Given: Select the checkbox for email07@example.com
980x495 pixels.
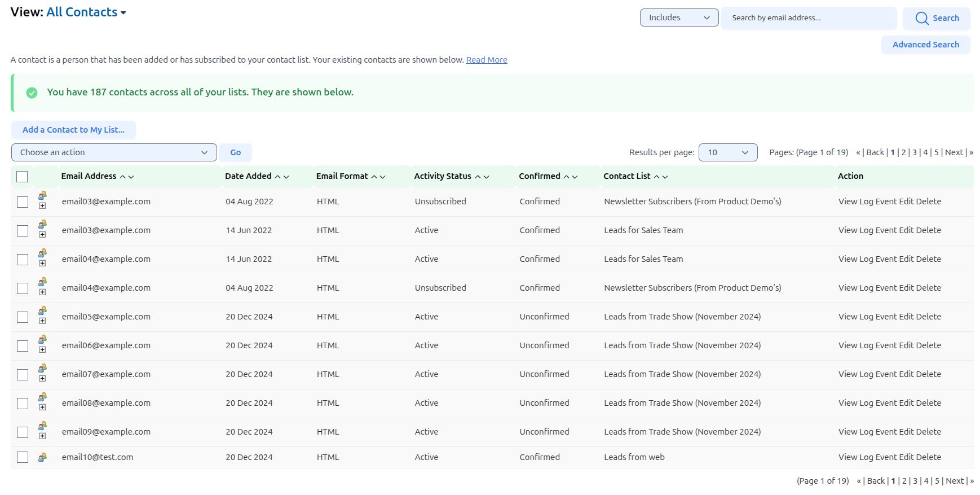Looking at the screenshot, I should point(23,375).
